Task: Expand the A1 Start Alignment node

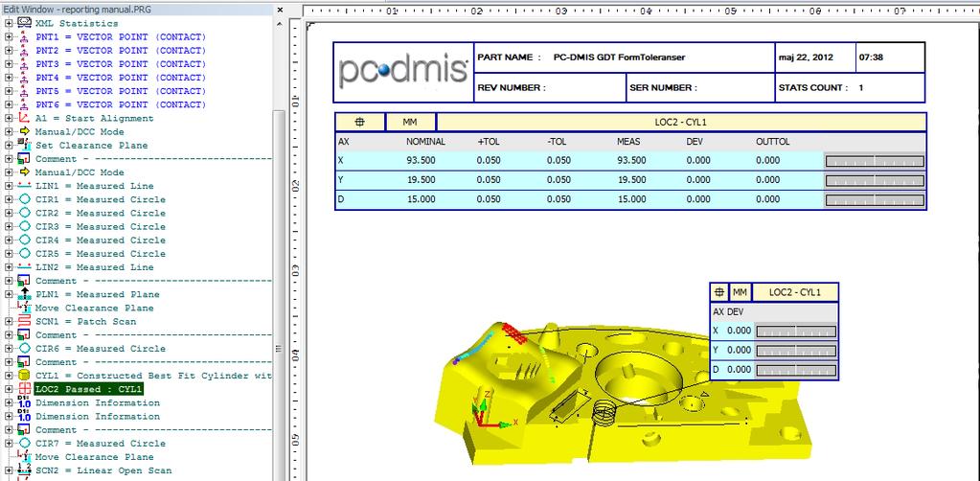Action: 9,118
